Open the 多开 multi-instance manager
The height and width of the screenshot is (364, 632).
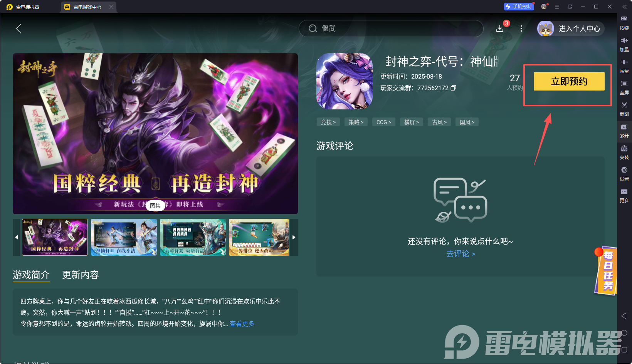(624, 131)
